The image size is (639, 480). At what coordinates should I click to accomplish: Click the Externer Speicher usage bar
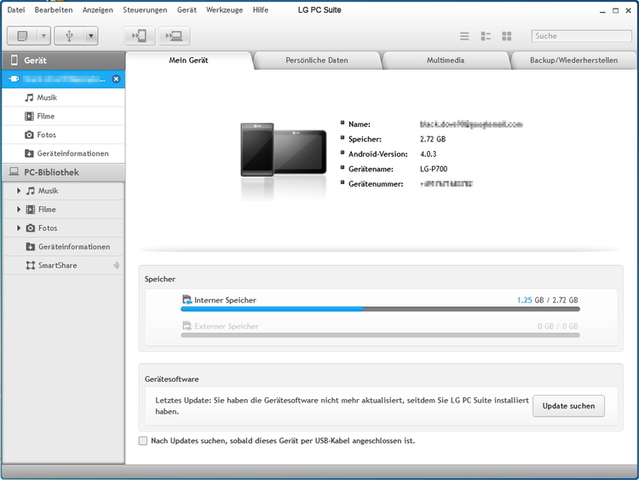tap(380, 335)
